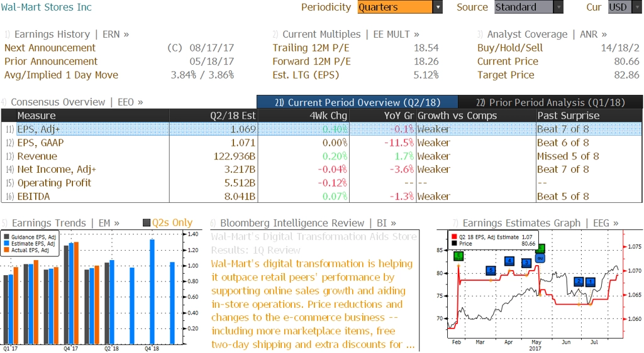Click the blue event marker numbered 5
Viewport: 644px width, 353px height.
coord(491,270)
